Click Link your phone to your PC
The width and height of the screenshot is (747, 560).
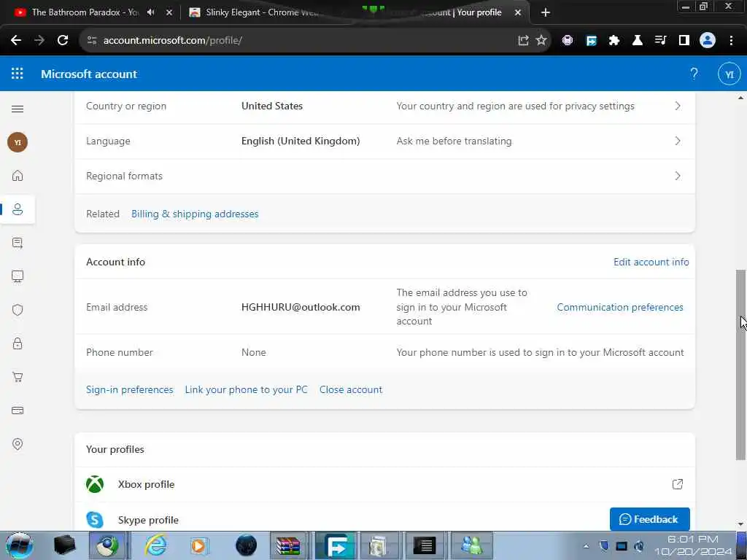click(246, 389)
